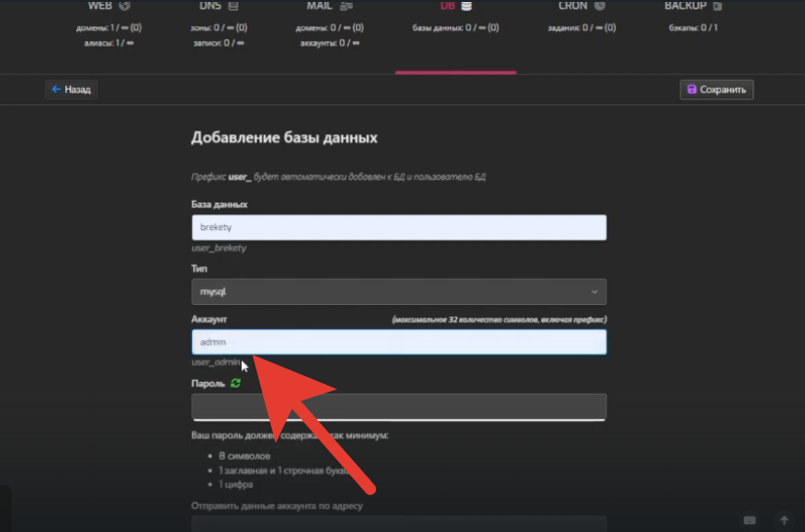Click the scroll-to-top arrow icon
The height and width of the screenshot is (532, 805).
784,520
